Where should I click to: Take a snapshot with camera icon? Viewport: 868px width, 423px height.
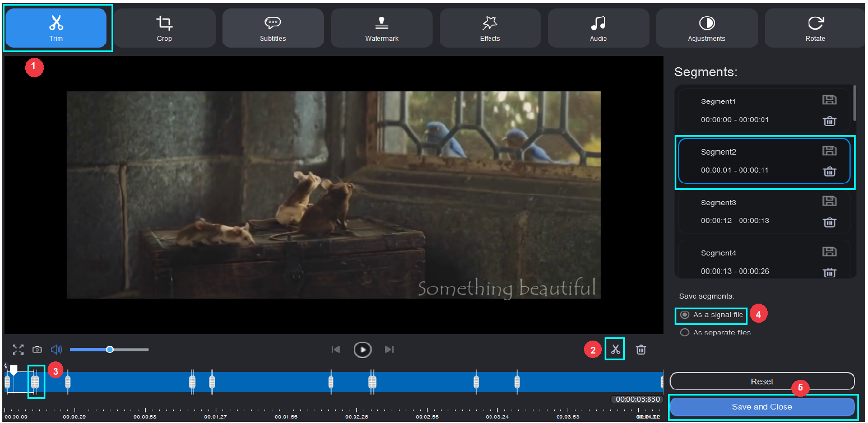[x=37, y=350]
